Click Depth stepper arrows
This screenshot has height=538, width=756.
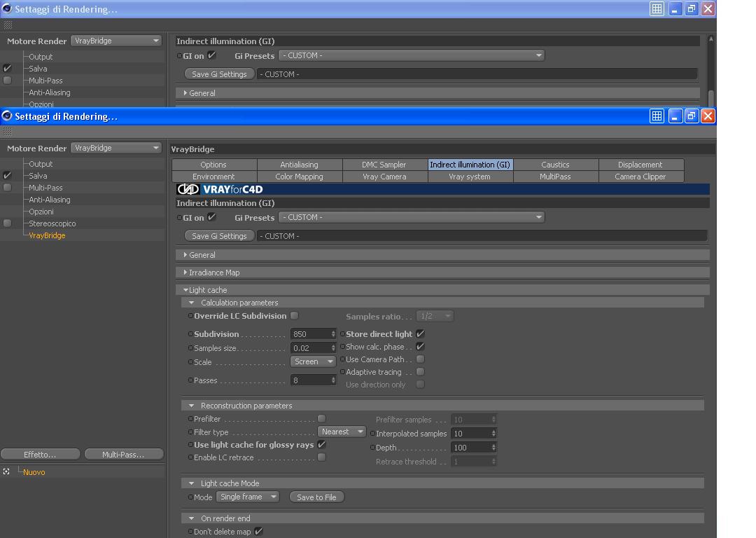(493, 448)
